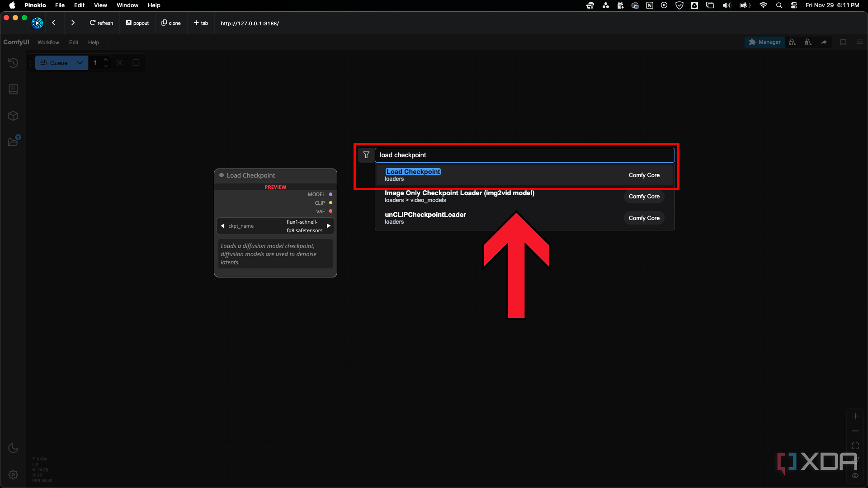Screen dimensions: 868x488
Task: Open the Workflow menu
Action: point(48,42)
